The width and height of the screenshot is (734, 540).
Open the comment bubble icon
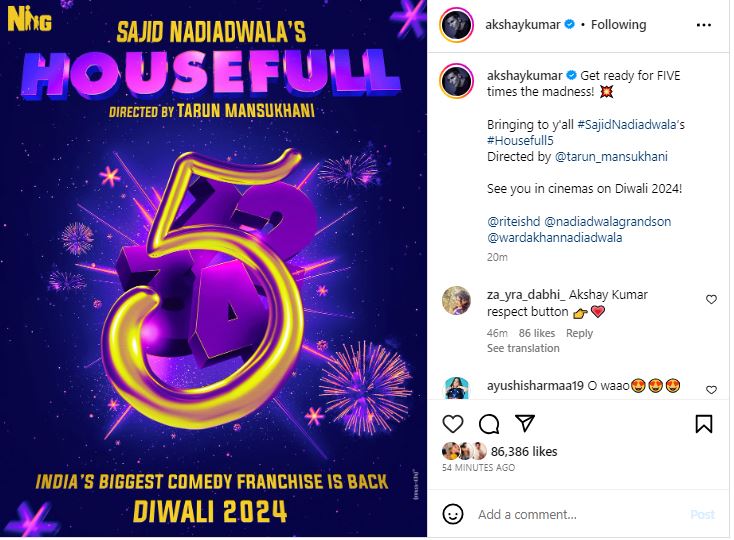click(x=489, y=424)
